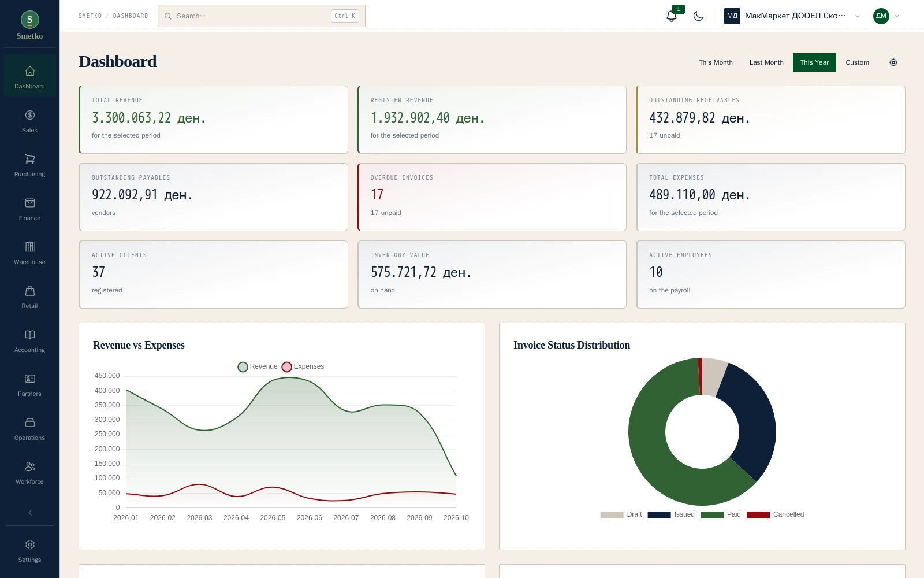The height and width of the screenshot is (578, 924).
Task: Click the beige Draft donut segment
Action: tap(713, 376)
